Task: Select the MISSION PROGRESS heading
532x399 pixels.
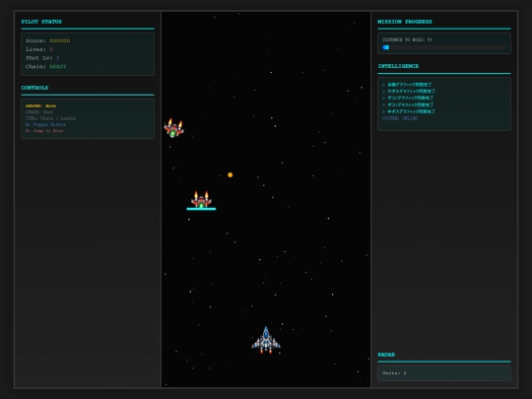Action: coord(405,22)
